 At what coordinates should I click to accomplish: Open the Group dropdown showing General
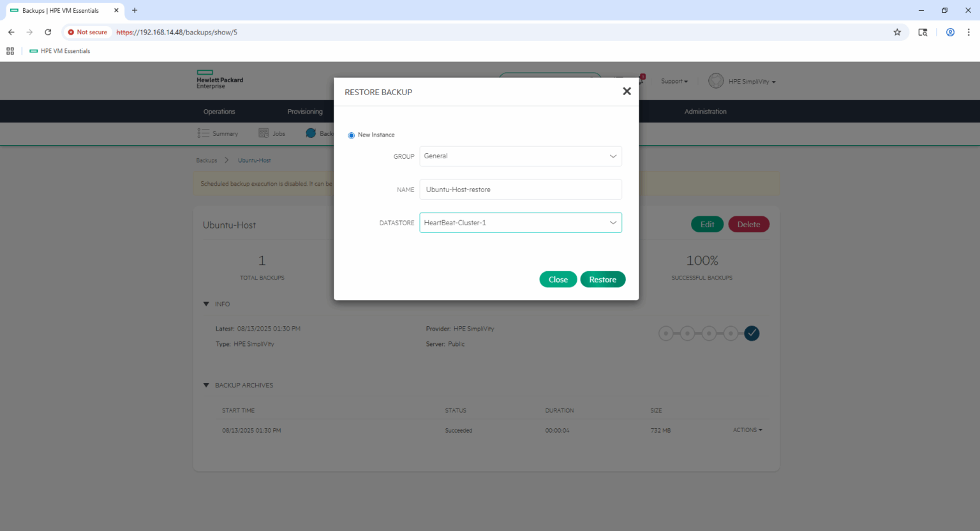point(520,156)
